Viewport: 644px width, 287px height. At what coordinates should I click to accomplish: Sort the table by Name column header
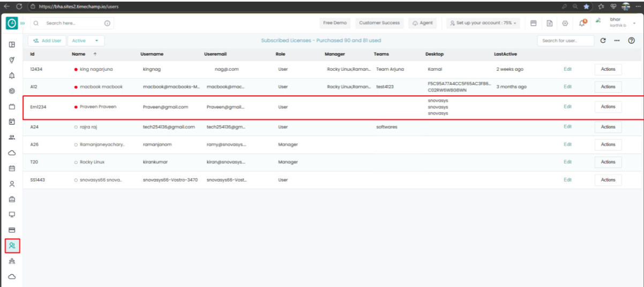click(x=78, y=54)
